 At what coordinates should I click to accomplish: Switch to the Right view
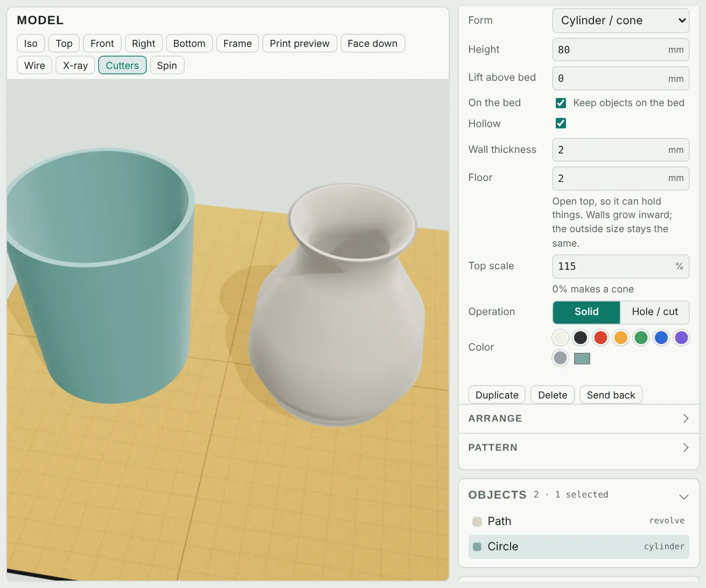click(143, 44)
